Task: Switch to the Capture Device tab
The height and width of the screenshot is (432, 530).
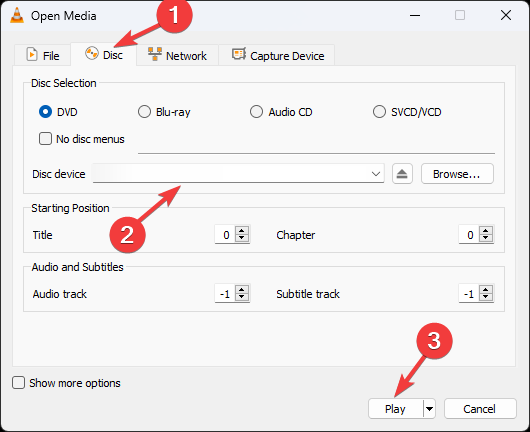Action: click(277, 55)
